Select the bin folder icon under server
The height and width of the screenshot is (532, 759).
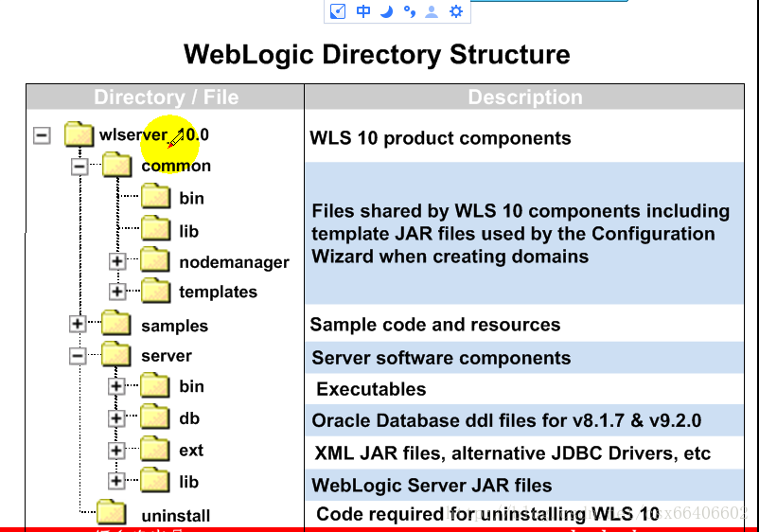click(155, 385)
